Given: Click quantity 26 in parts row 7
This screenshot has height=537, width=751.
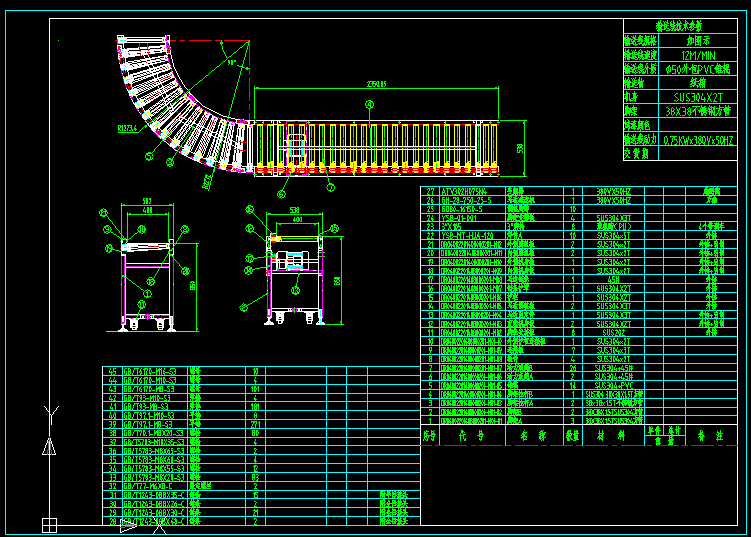Looking at the screenshot, I should click(573, 368).
